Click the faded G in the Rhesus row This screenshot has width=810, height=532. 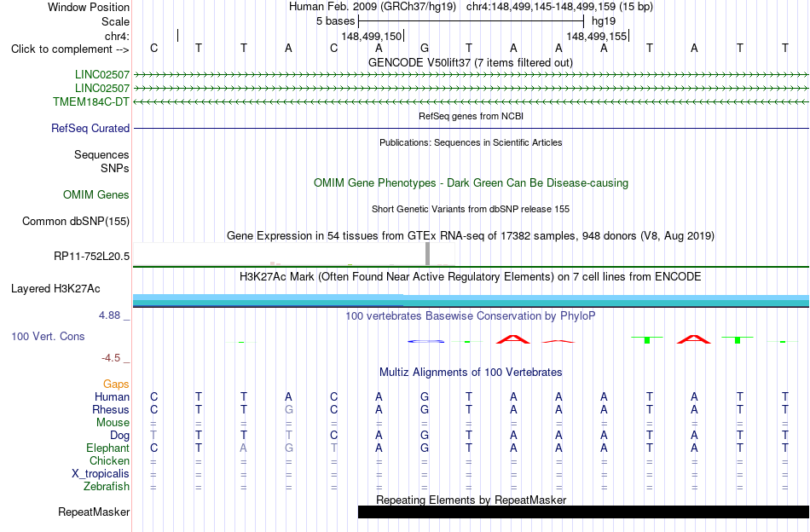click(289, 409)
